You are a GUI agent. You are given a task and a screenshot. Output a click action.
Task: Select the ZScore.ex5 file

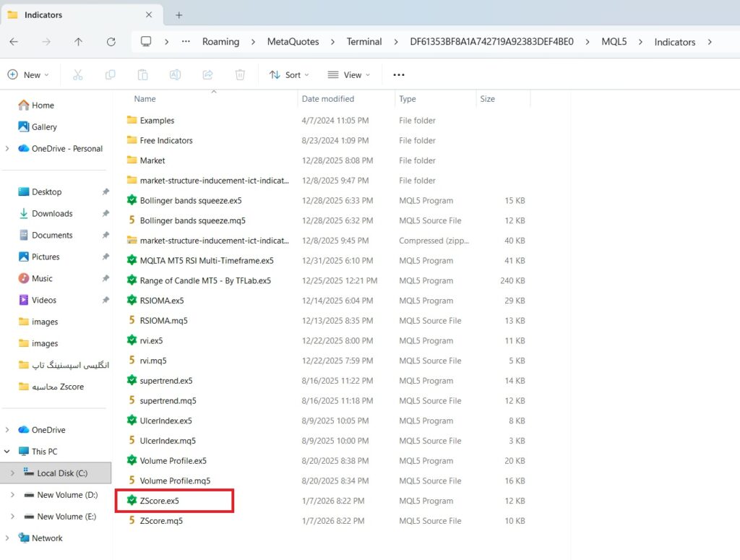coord(160,501)
